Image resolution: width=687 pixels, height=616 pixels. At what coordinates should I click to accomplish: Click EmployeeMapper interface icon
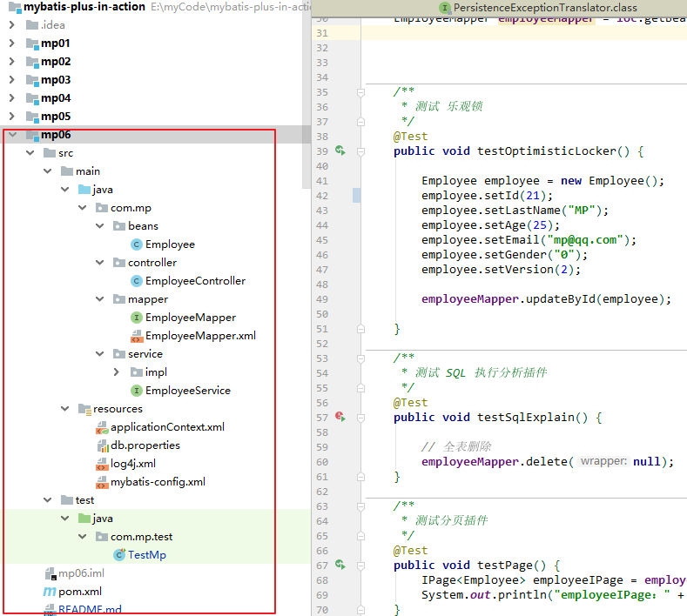[x=136, y=318]
